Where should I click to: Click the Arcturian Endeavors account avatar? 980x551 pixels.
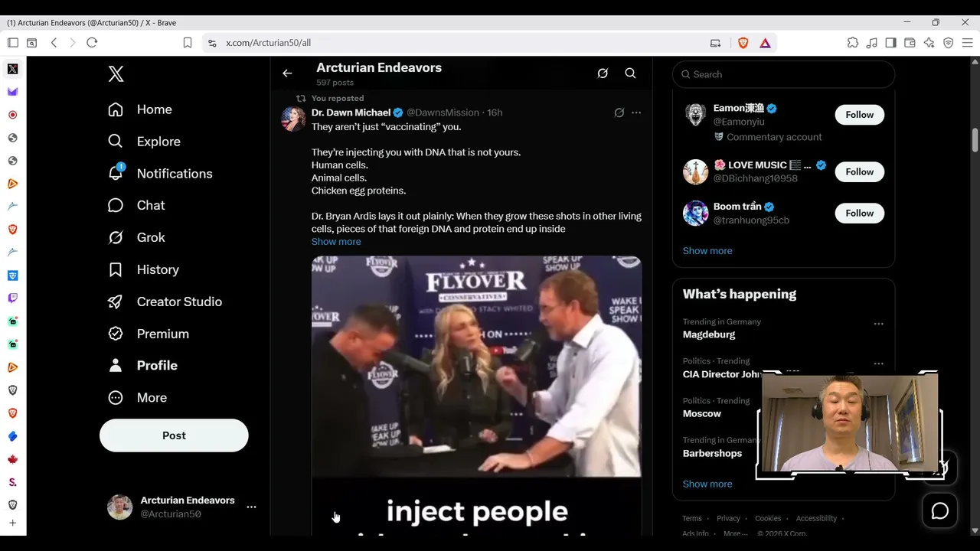[119, 507]
